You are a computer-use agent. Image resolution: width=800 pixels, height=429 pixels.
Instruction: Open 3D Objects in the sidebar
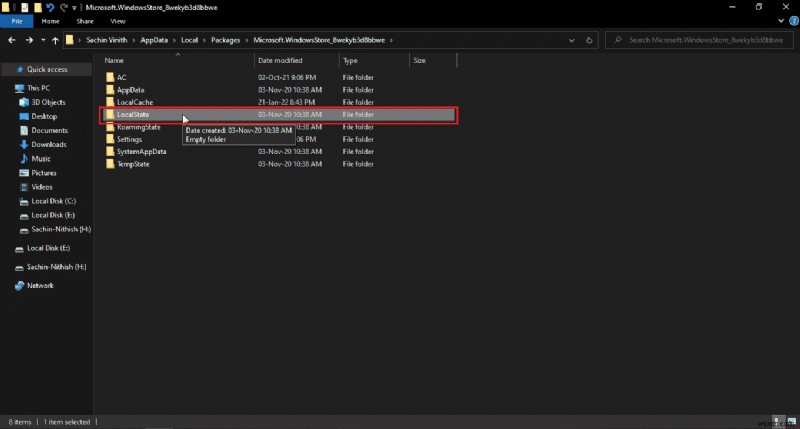point(48,102)
